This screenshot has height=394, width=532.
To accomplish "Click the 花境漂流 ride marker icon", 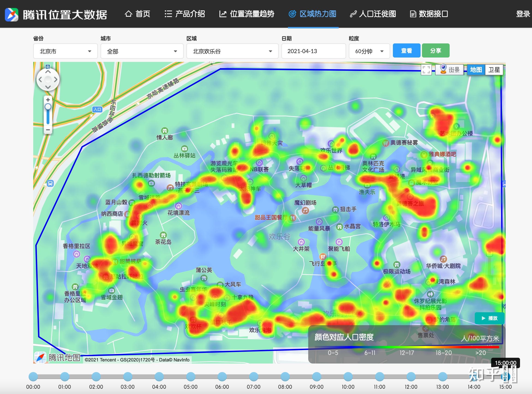I will point(178,206).
